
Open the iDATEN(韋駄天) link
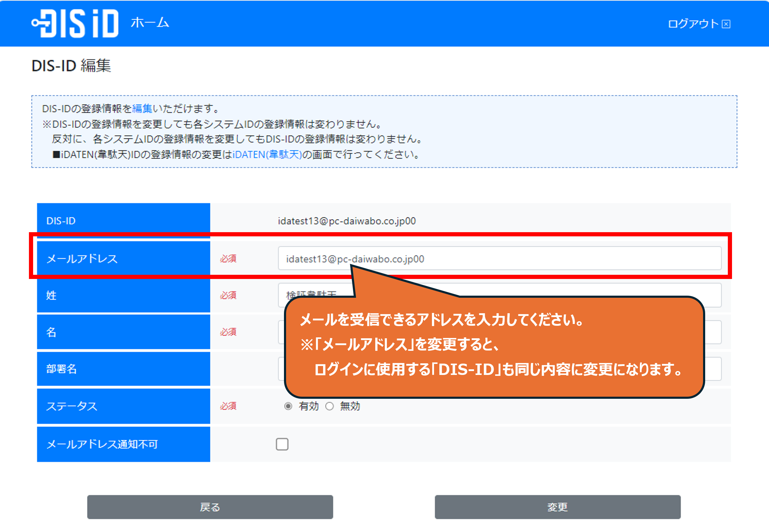[267, 155]
